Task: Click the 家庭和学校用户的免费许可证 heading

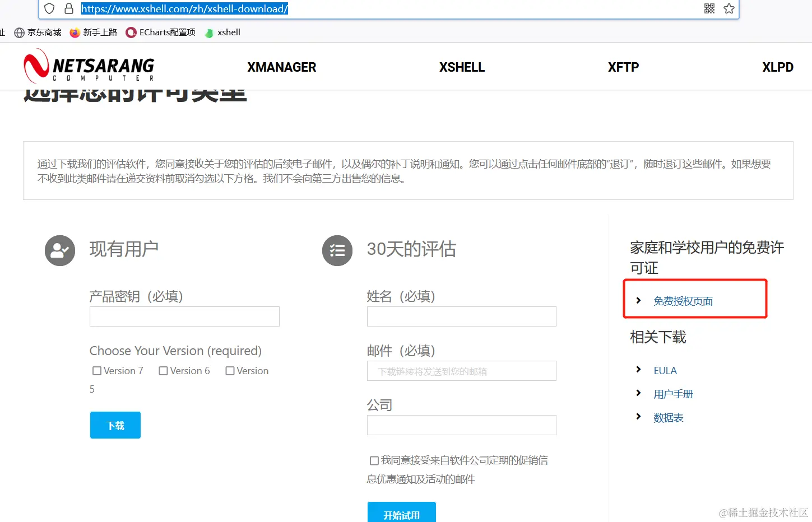Action: tap(707, 258)
